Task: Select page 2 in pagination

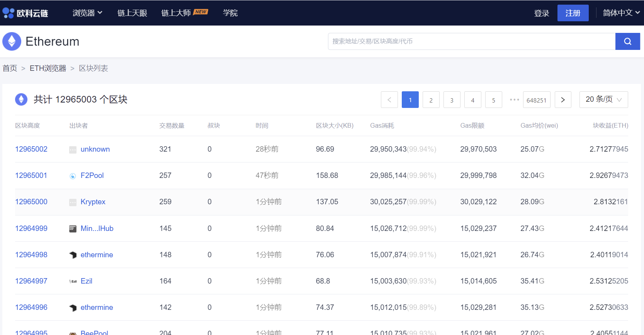Action: click(x=431, y=100)
